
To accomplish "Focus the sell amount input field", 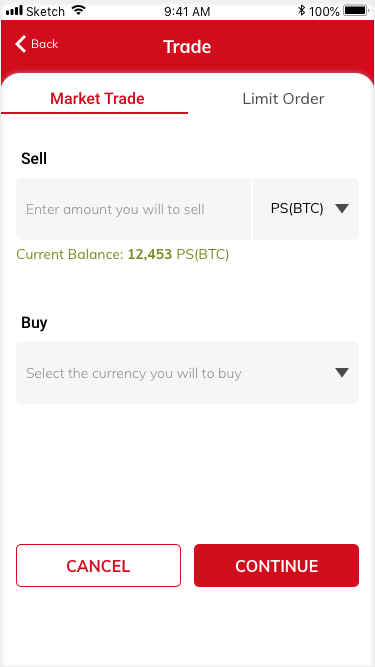I will (x=133, y=209).
